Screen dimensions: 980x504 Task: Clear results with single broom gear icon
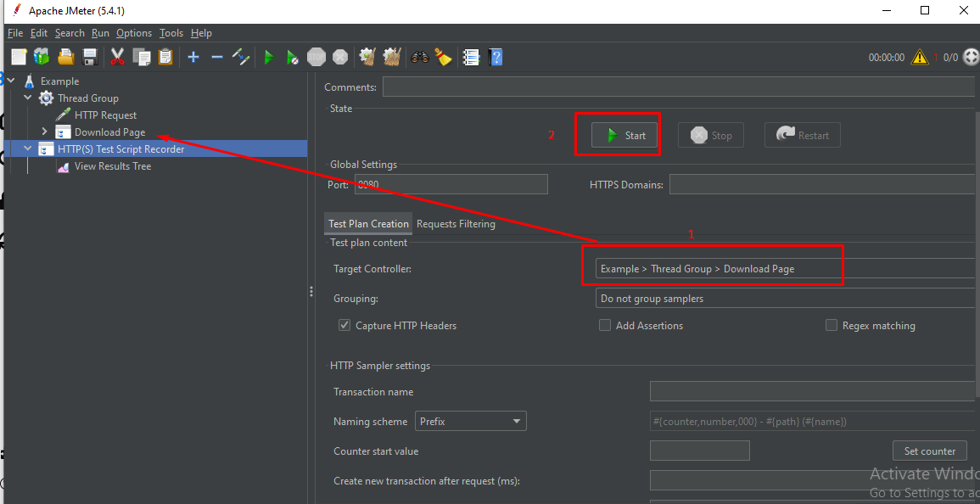367,57
